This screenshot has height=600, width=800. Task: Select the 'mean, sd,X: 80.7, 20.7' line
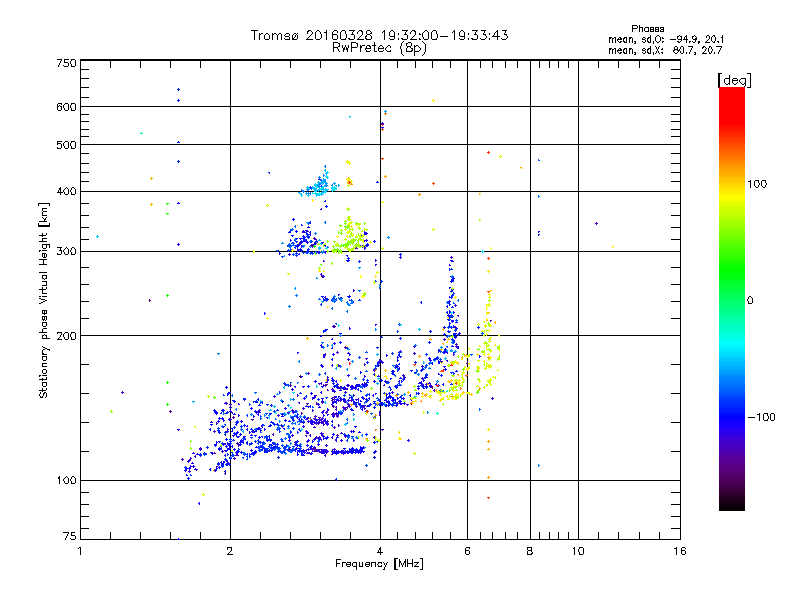[665, 51]
